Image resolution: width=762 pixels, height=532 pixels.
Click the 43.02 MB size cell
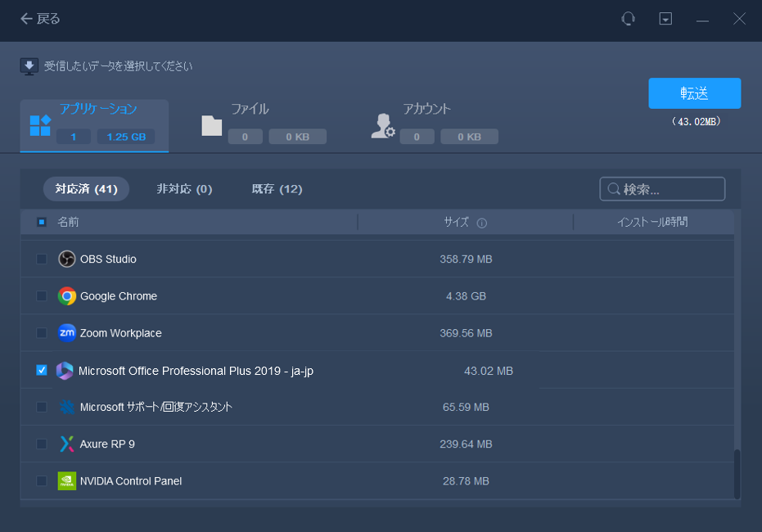point(489,371)
